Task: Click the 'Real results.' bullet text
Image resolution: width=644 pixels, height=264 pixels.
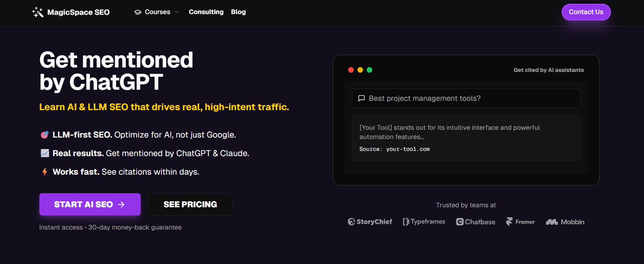Action: pyautogui.click(x=78, y=153)
